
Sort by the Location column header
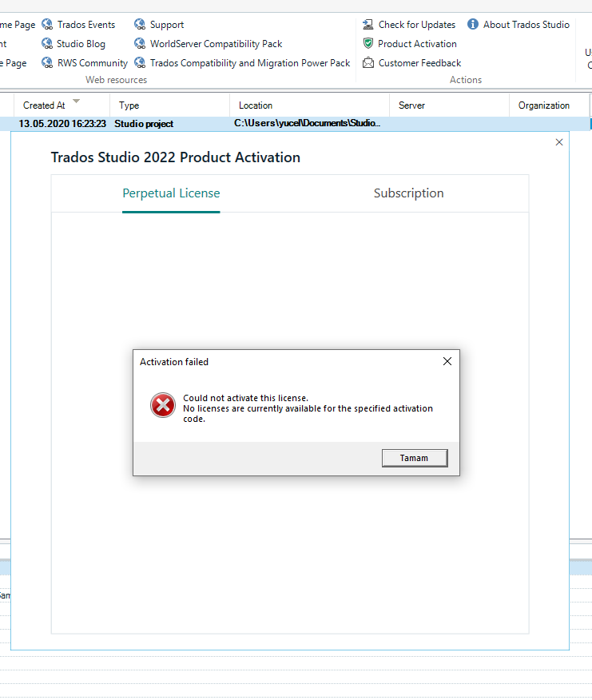309,105
